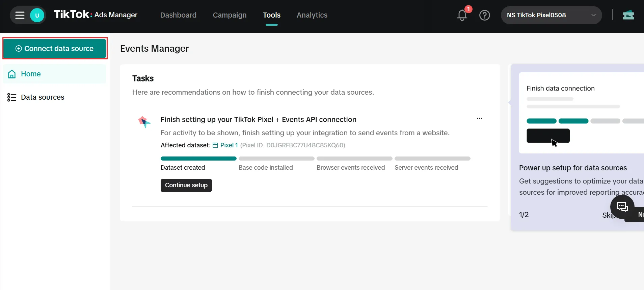
Task: Open the floating chat support icon
Action: coord(622,207)
